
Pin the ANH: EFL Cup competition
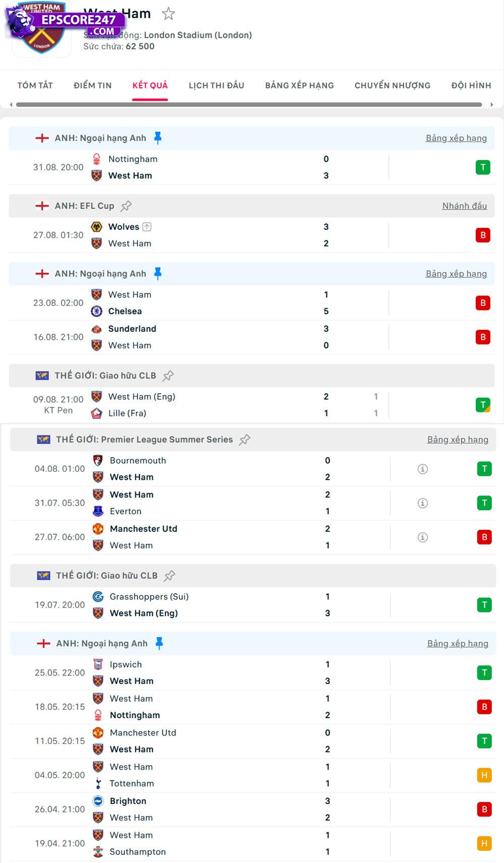[126, 206]
